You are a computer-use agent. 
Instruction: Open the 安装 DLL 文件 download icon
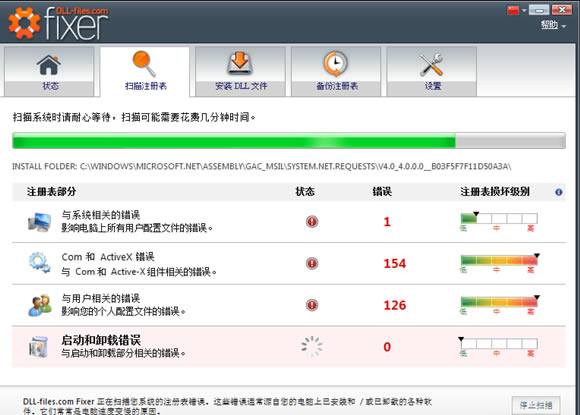tap(240, 63)
